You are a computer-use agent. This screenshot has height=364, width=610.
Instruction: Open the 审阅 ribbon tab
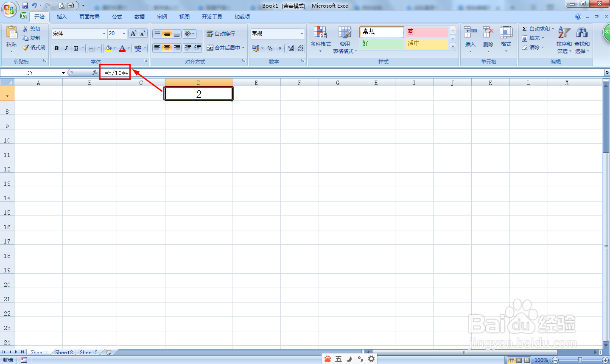162,17
